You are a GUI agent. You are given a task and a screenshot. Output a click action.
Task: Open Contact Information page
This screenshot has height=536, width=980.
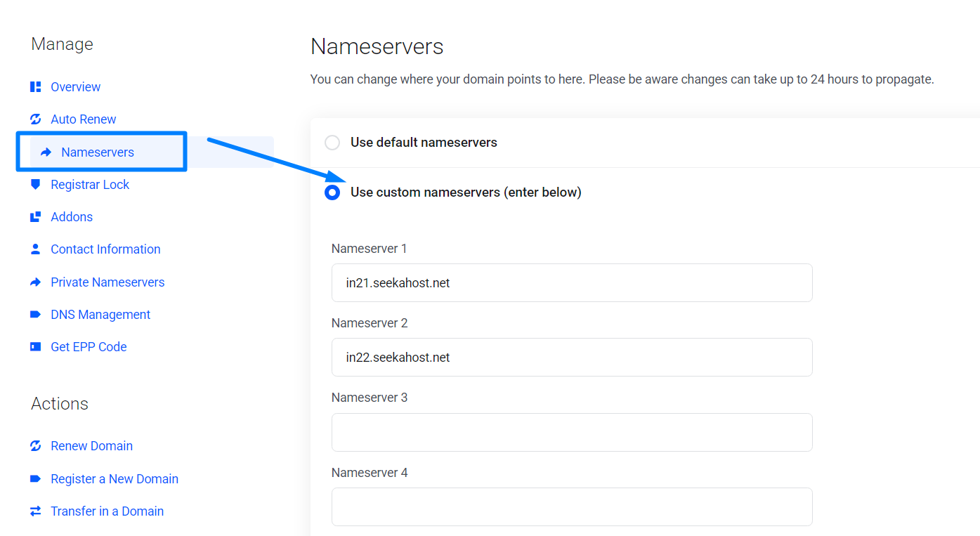105,249
